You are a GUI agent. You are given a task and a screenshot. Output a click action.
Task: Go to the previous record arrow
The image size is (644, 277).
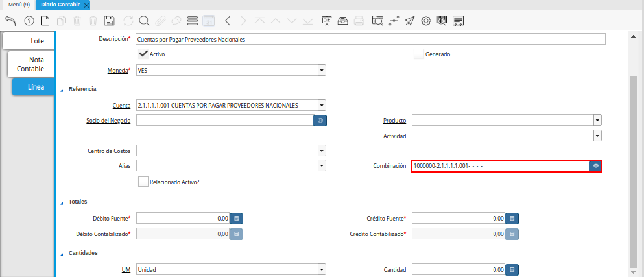tap(228, 21)
